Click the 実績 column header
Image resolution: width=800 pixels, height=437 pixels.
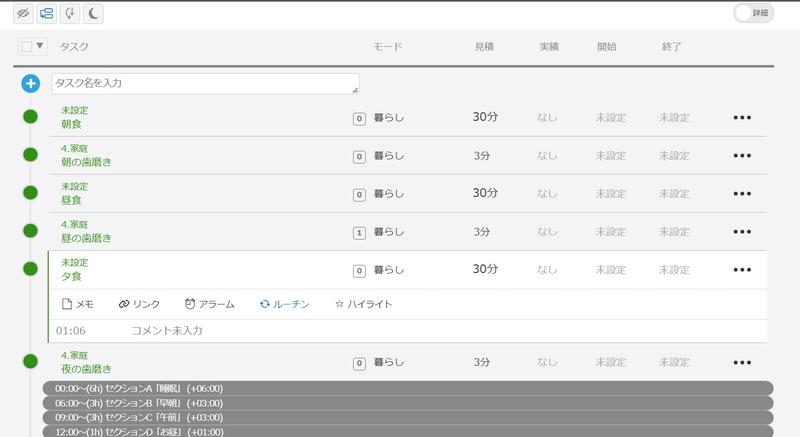(549, 46)
